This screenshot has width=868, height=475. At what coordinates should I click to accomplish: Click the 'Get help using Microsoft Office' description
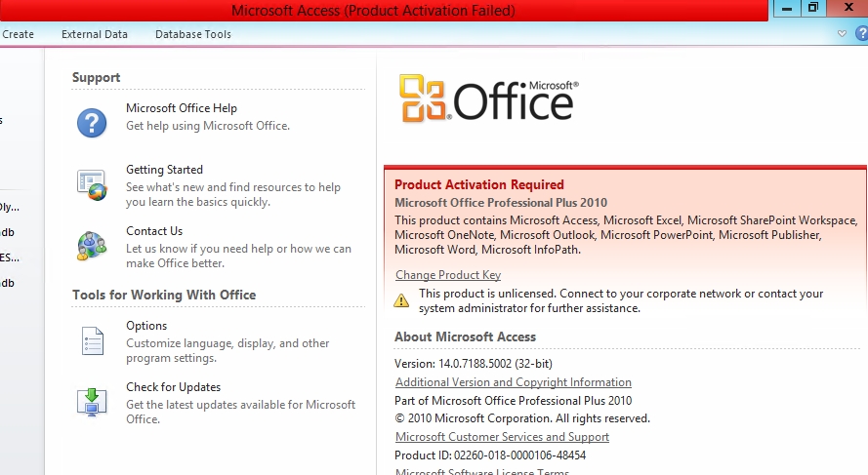click(x=208, y=126)
